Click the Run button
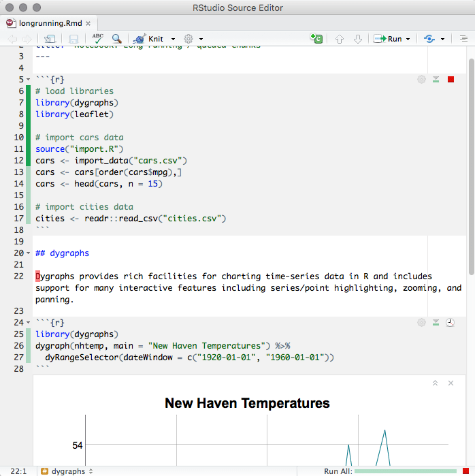This screenshot has height=476, width=475. [388, 39]
